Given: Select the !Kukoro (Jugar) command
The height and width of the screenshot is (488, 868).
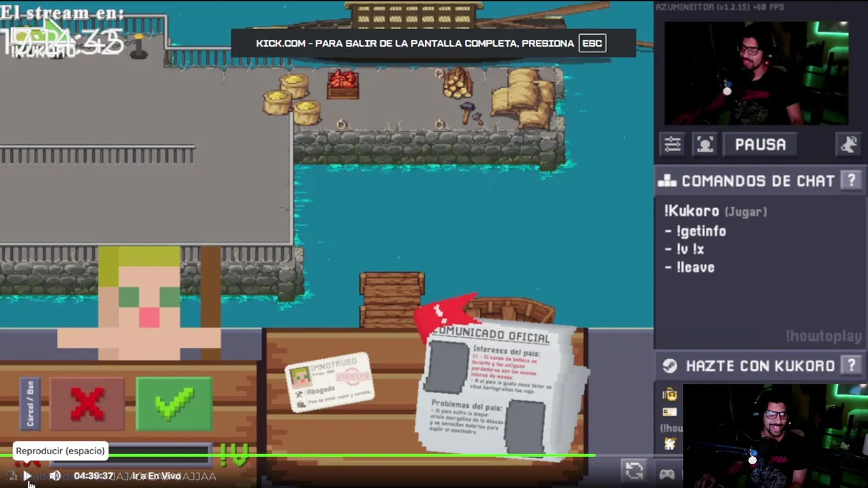Looking at the screenshot, I should pos(715,211).
